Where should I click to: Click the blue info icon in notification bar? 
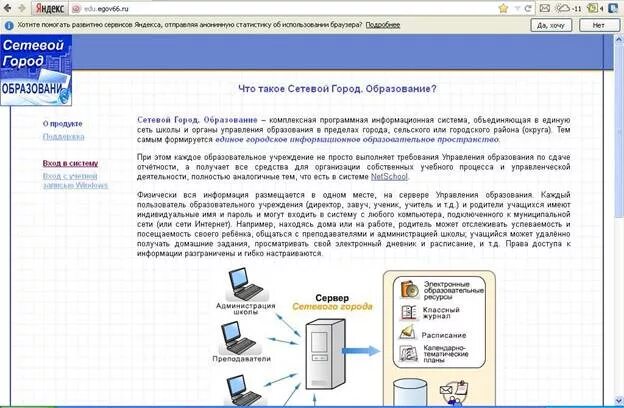click(9, 25)
